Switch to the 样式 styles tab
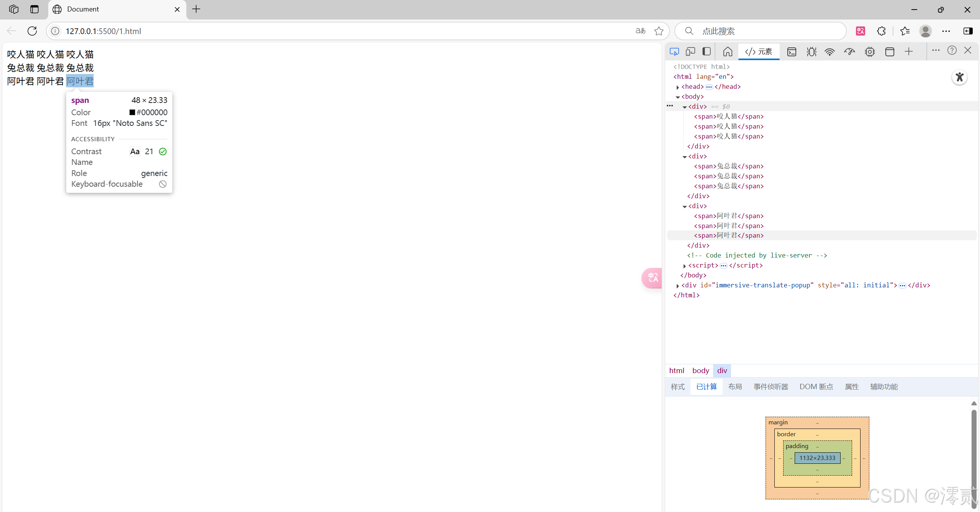The height and width of the screenshot is (512, 980). pyautogui.click(x=677, y=386)
